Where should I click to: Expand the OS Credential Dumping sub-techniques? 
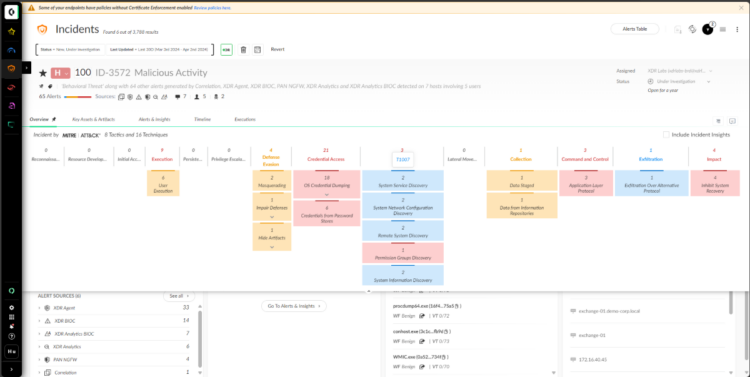(327, 195)
